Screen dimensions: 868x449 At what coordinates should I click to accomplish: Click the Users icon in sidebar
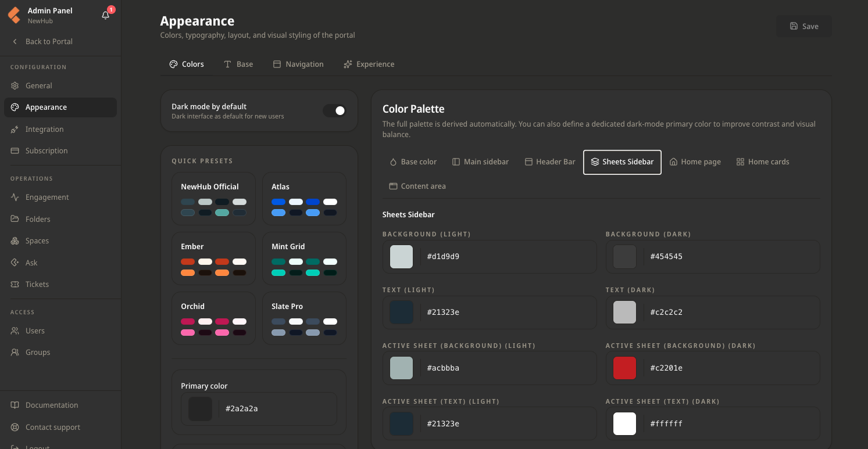coord(15,331)
